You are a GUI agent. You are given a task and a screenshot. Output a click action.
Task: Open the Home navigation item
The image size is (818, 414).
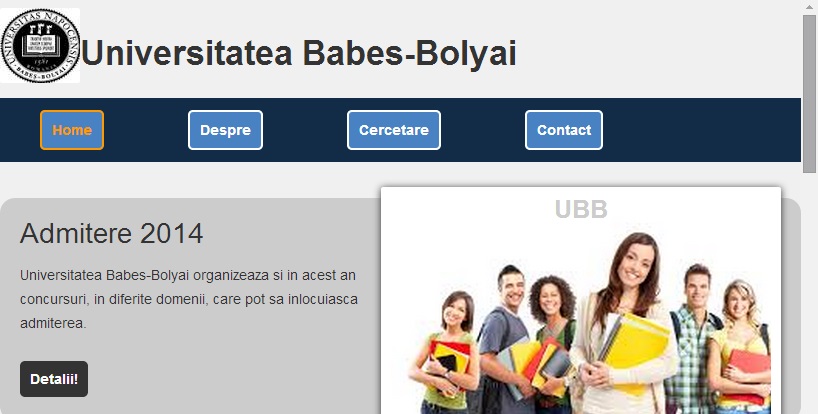click(x=72, y=130)
